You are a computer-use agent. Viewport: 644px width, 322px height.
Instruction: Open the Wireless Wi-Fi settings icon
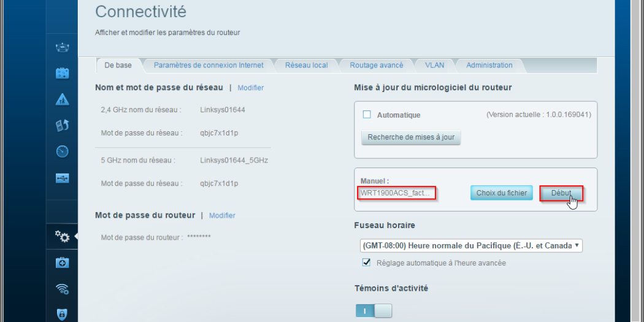coord(63,289)
